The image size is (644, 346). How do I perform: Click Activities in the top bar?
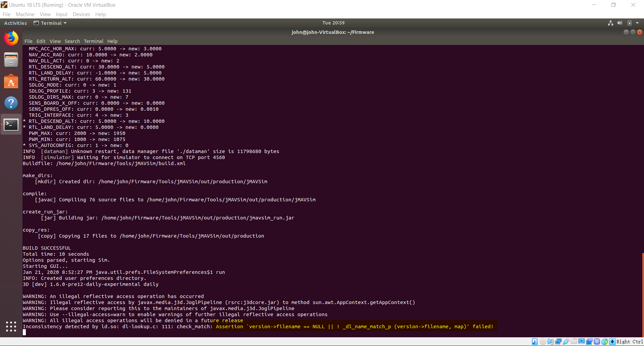tap(15, 23)
